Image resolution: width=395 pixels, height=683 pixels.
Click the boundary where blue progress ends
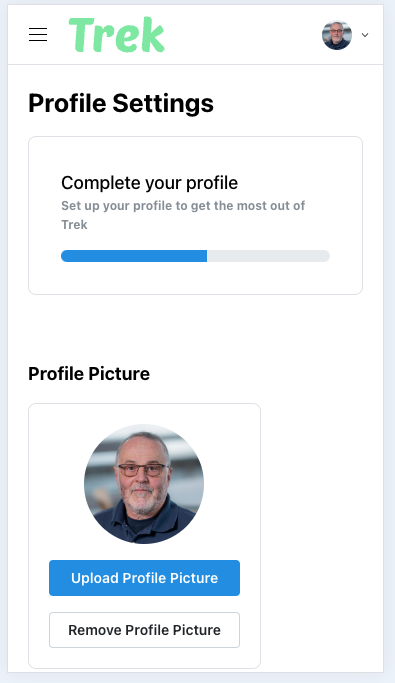coord(207,256)
